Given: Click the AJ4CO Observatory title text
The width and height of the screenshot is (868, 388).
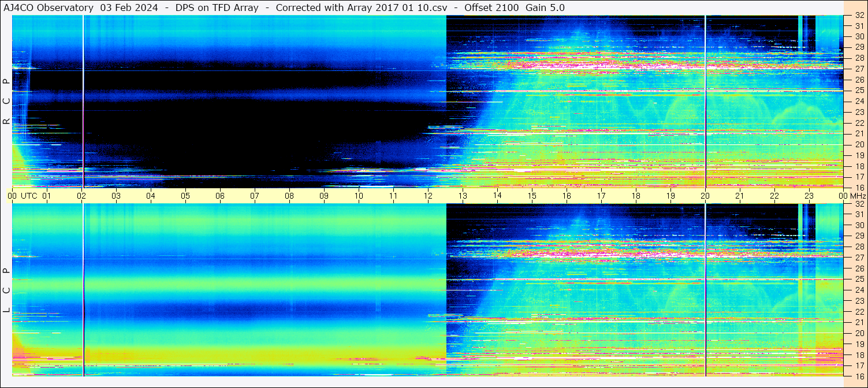Looking at the screenshot, I should [x=49, y=8].
